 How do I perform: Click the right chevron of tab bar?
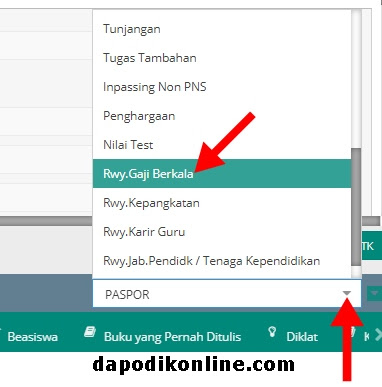click(378, 335)
